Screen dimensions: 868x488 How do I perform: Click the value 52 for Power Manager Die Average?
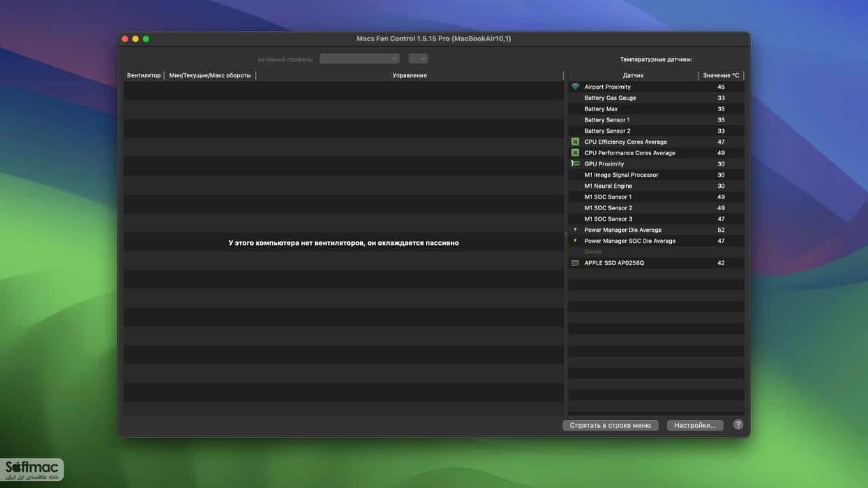[721, 230]
